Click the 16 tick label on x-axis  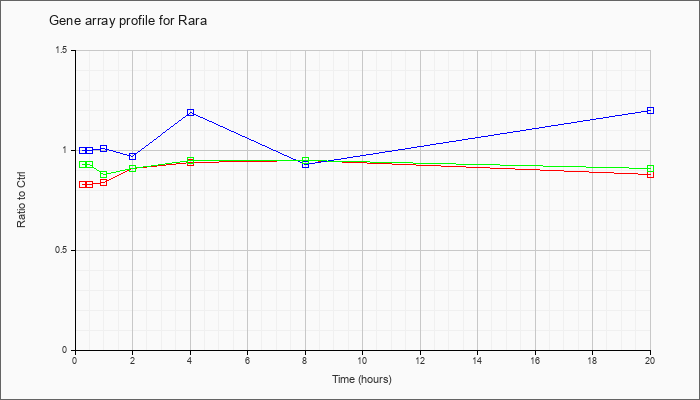coord(535,360)
